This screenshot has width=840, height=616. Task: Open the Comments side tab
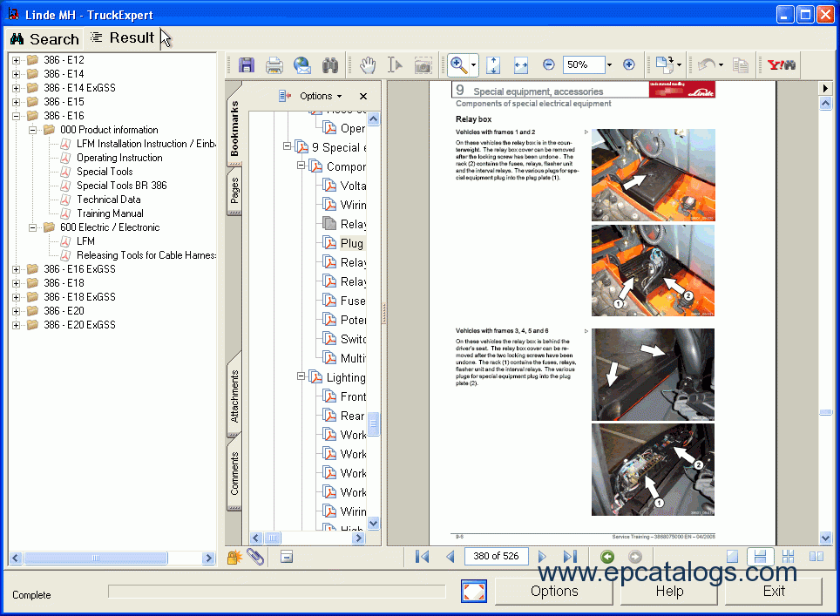pos(234,473)
